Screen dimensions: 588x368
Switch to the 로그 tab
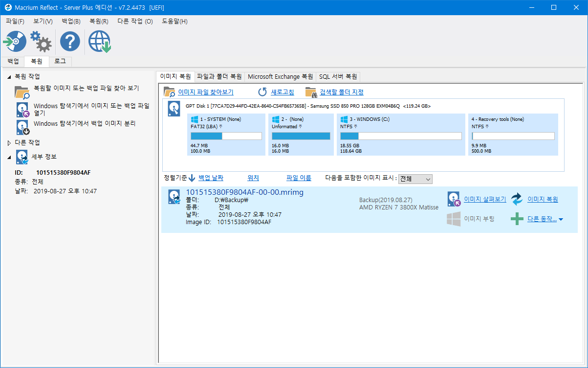[x=60, y=61]
